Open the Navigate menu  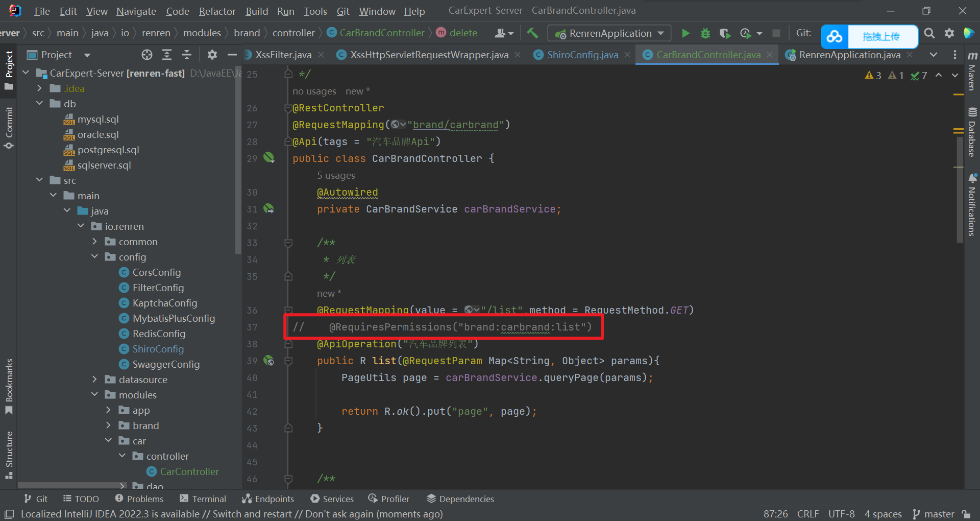pyautogui.click(x=136, y=11)
